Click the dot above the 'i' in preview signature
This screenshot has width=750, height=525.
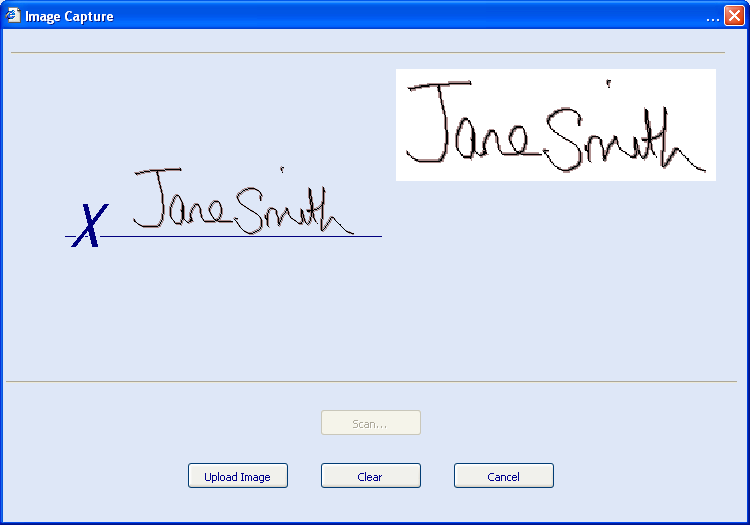pyautogui.click(x=608, y=82)
